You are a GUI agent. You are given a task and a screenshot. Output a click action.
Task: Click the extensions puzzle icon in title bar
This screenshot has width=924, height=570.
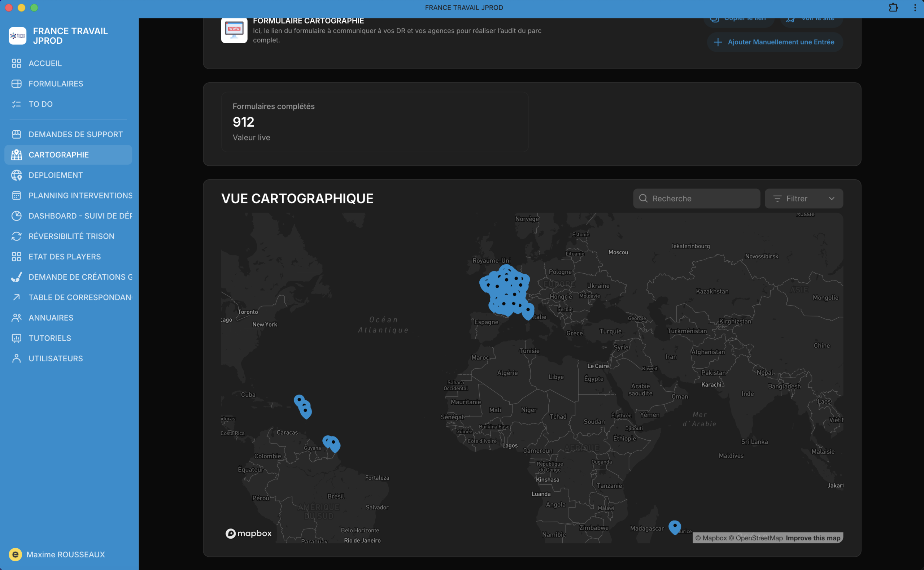[893, 8]
